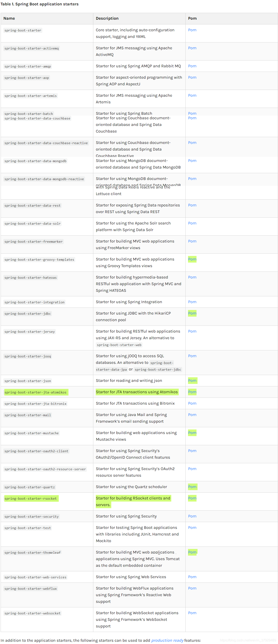The image size is (278, 644).
Task: Open the Pom link for spring-boot-starter-security
Action: pos(192,516)
